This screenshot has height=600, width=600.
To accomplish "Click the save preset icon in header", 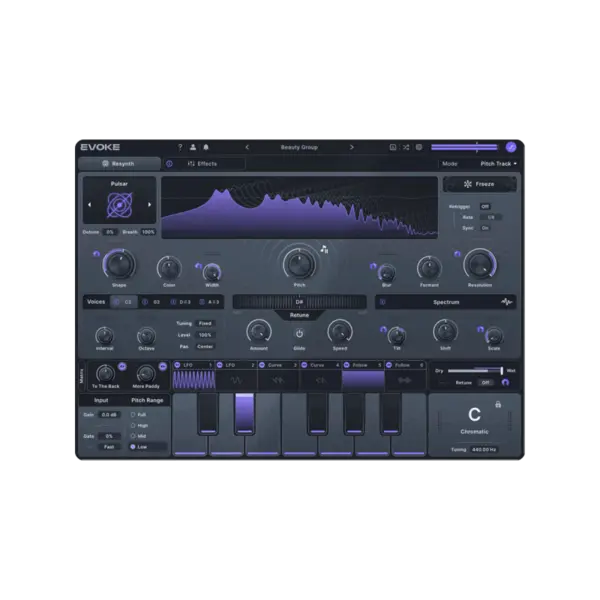I will tap(393, 147).
